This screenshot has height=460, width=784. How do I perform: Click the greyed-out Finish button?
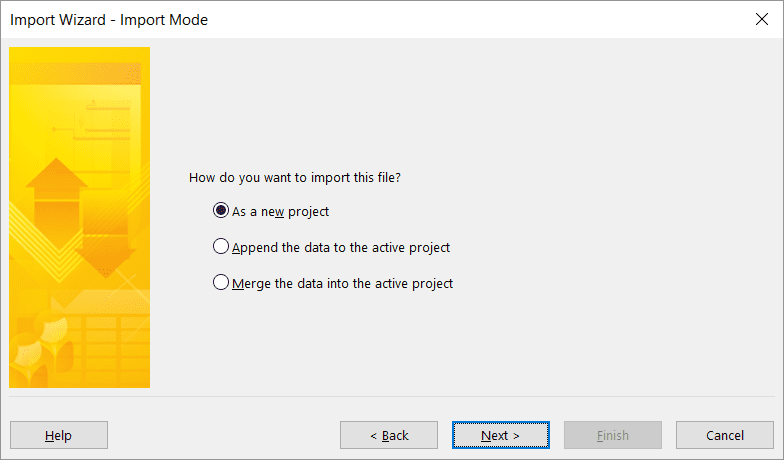(x=613, y=435)
